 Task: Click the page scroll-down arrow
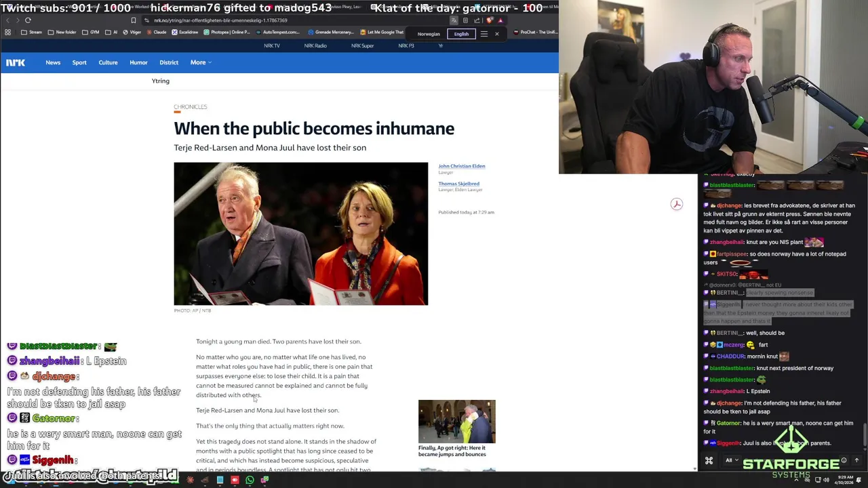[x=695, y=468]
